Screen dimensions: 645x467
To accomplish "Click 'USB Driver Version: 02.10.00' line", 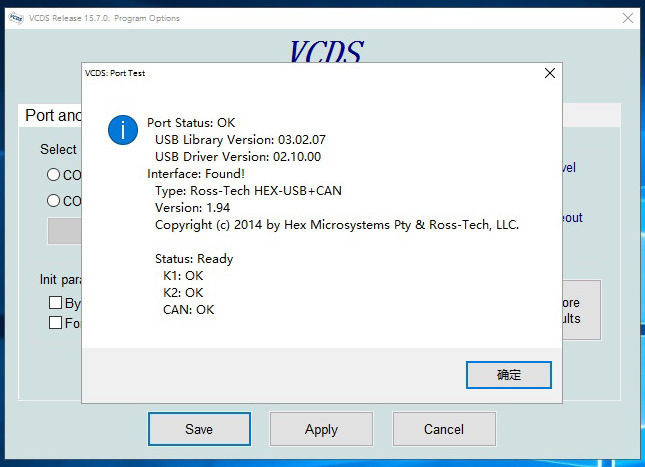I will click(238, 157).
